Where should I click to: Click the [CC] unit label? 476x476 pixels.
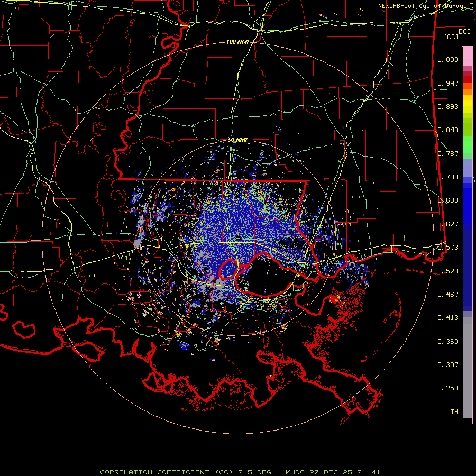click(452, 36)
